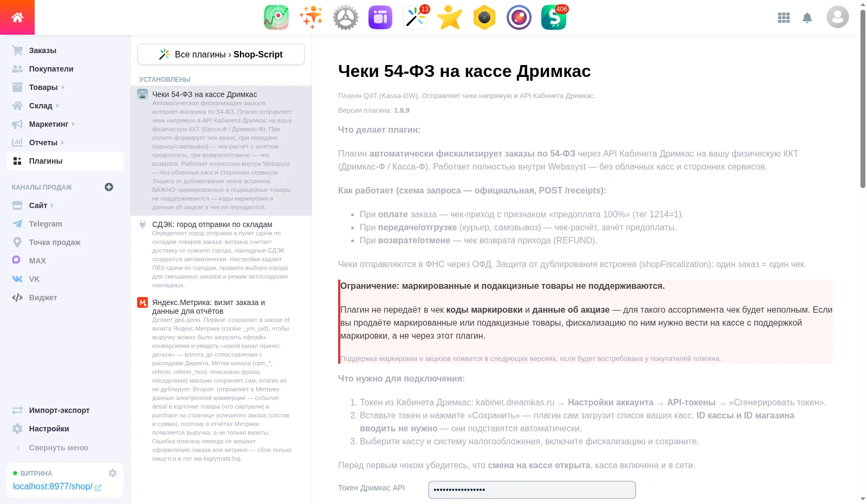This screenshot has height=504, width=867.
Task: Select Плагины in sidebar
Action: coord(65,161)
